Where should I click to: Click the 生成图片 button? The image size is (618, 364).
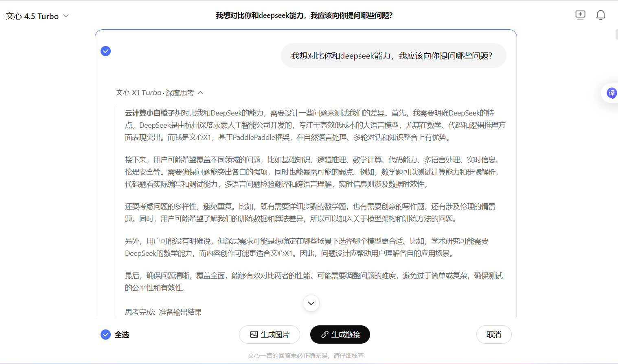click(x=270, y=334)
